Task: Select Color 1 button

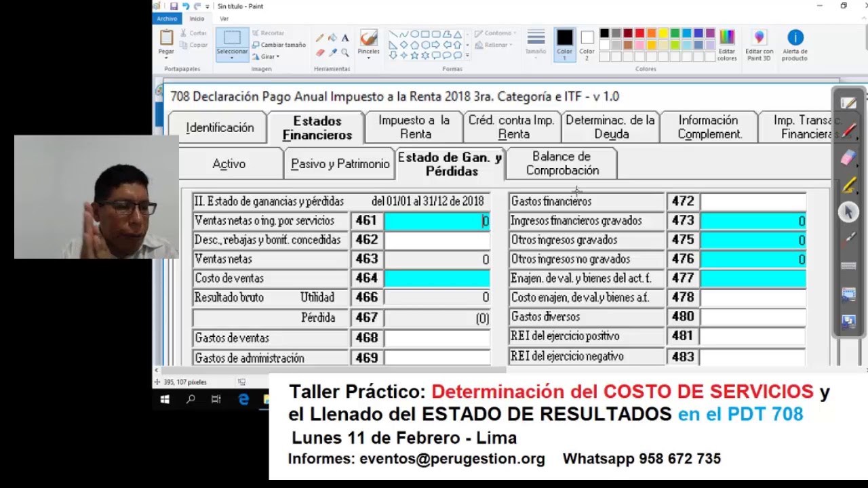Action: (564, 45)
